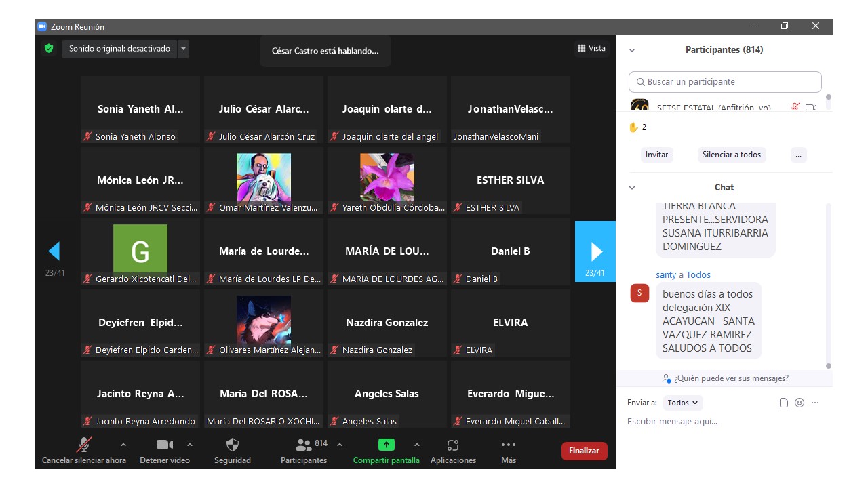Click the file attachment icon in chat

[784, 403]
